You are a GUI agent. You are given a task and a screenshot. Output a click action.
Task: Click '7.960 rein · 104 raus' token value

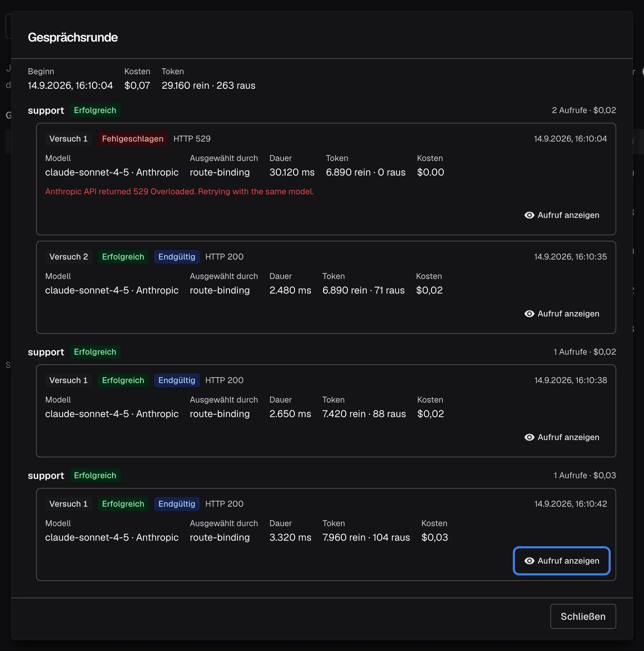(x=366, y=537)
